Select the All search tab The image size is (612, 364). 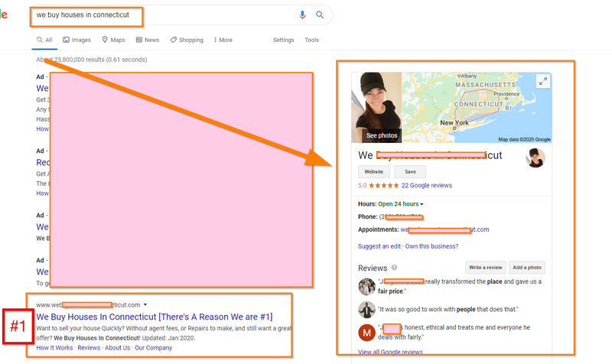[44, 40]
